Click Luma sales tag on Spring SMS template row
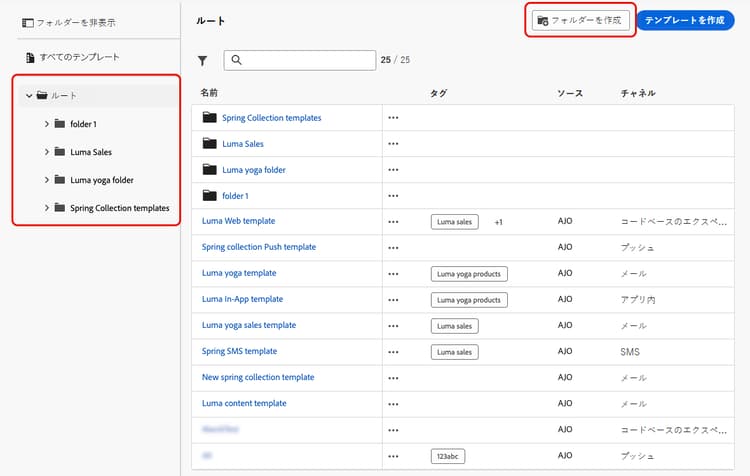The image size is (750, 476). click(454, 352)
